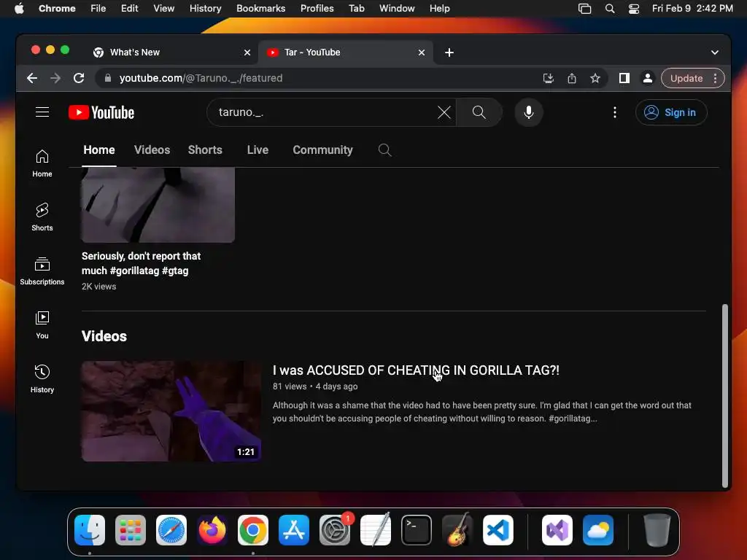The height and width of the screenshot is (560, 747).
Task: Open History in the sidebar
Action: pos(42,378)
